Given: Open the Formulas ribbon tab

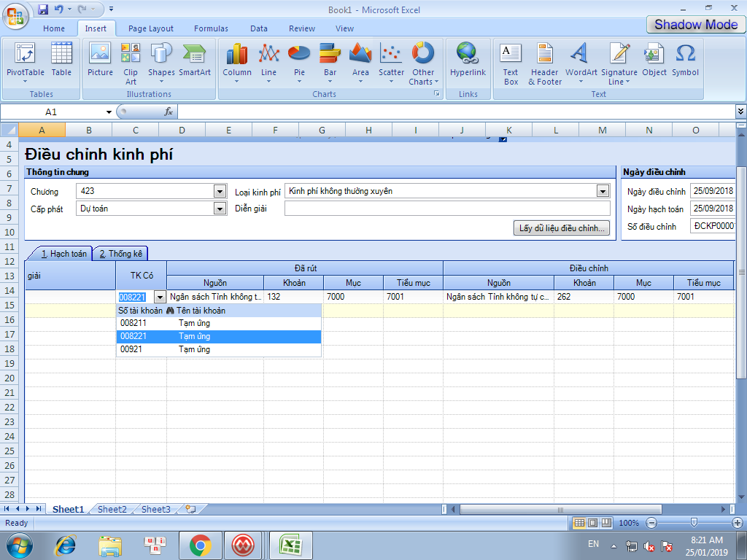Looking at the screenshot, I should (211, 28).
